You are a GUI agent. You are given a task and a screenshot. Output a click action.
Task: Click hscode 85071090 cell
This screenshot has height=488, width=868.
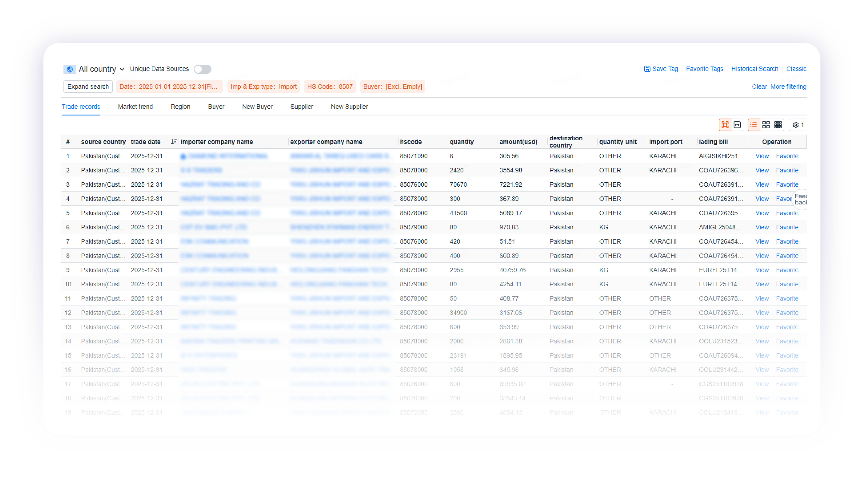coord(413,156)
